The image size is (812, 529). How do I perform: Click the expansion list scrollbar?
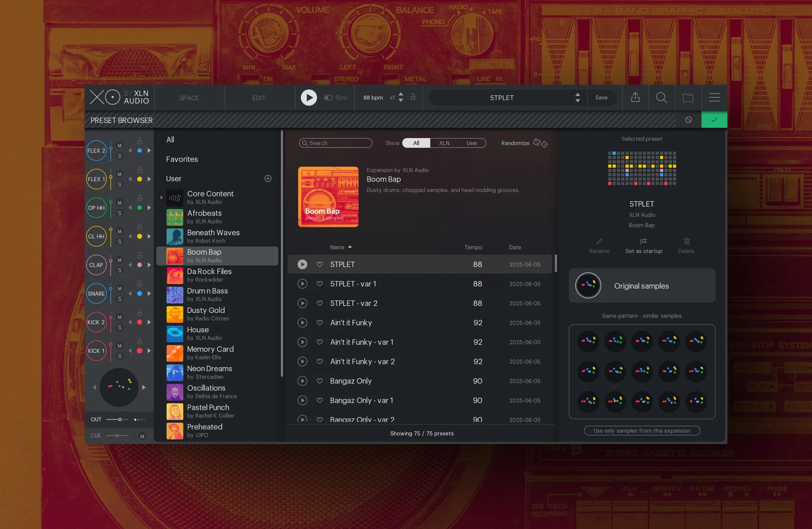282,254
